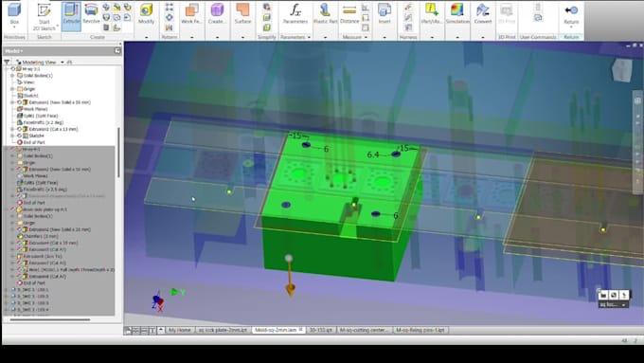Click the Create freeform tool
Image resolution: width=644 pixels, height=363 pixels.
(x=217, y=13)
